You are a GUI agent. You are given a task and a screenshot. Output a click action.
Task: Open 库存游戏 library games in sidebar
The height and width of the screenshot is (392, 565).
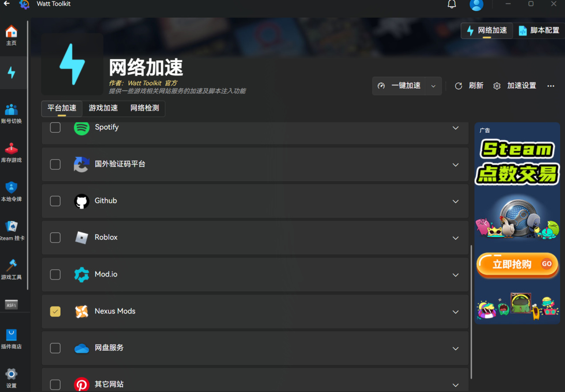pos(11,153)
